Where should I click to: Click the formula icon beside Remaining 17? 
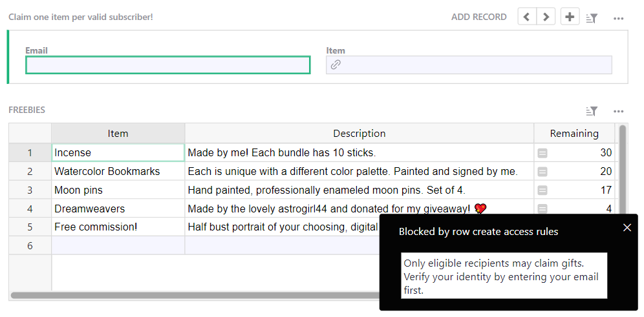[x=542, y=190]
